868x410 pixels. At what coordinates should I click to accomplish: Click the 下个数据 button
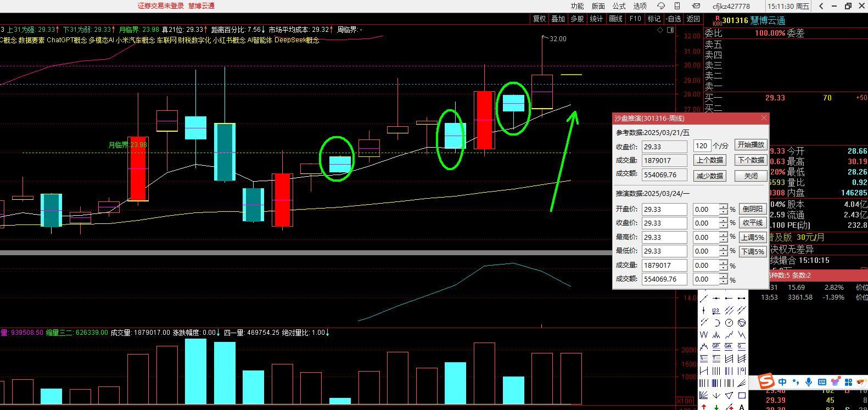(x=751, y=160)
